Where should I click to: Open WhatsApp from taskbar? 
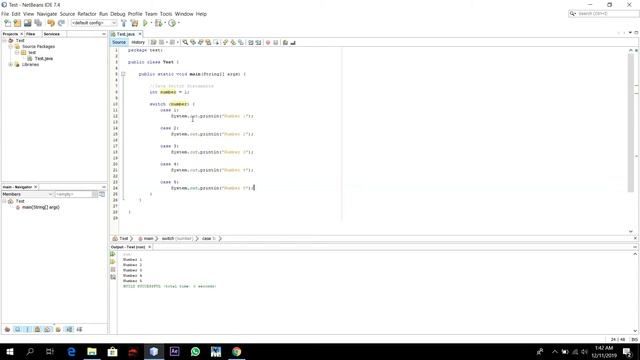[195, 351]
